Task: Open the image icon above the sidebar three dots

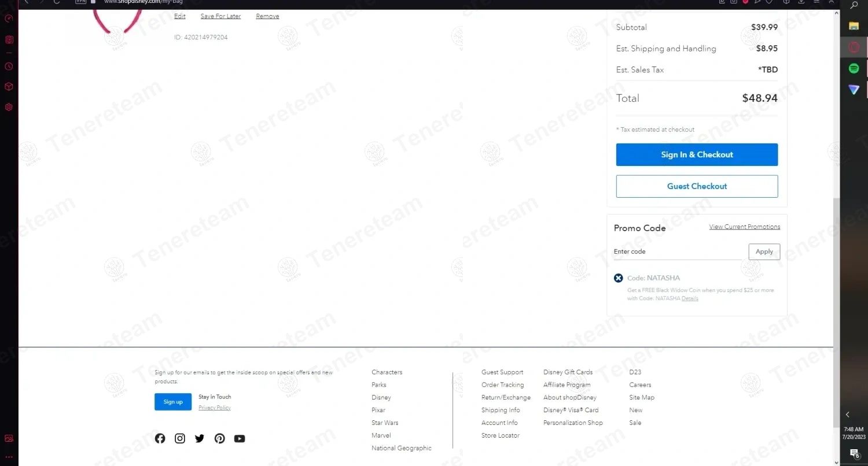Action: point(9,438)
